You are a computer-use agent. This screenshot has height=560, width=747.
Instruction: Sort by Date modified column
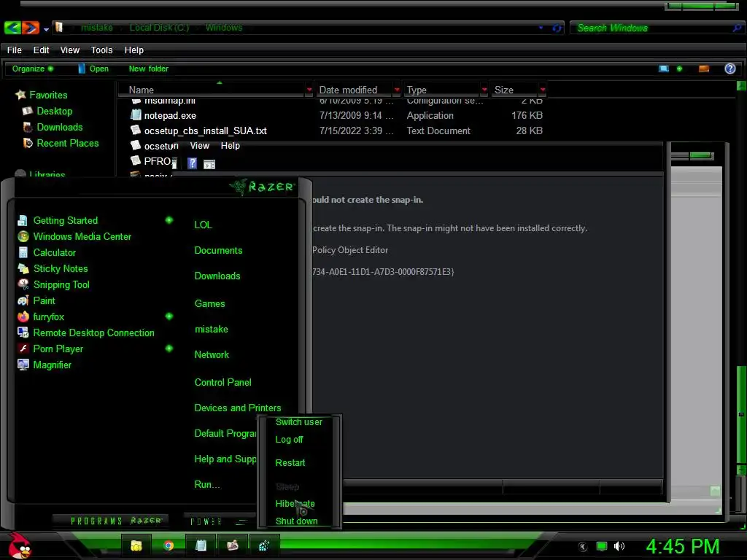point(348,90)
